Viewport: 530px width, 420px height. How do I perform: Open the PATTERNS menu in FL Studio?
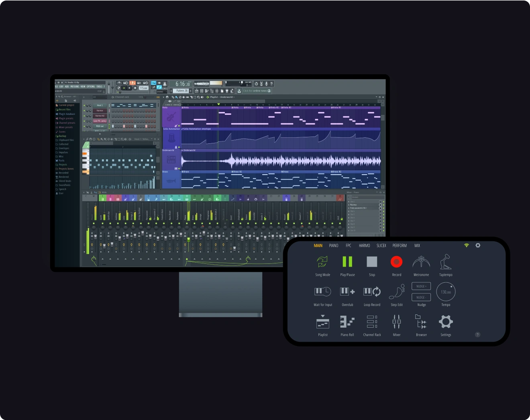pos(75,86)
